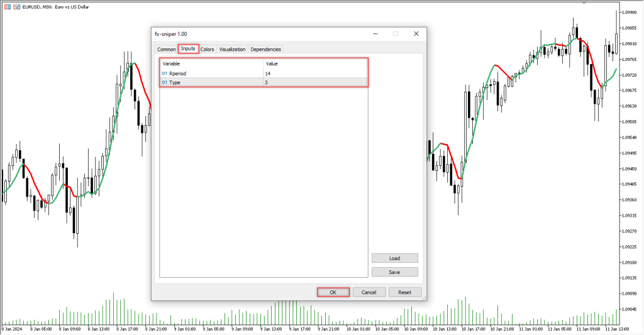Minimize the fx-sniper dialog
The height and width of the screenshot is (335, 644).
(x=375, y=34)
